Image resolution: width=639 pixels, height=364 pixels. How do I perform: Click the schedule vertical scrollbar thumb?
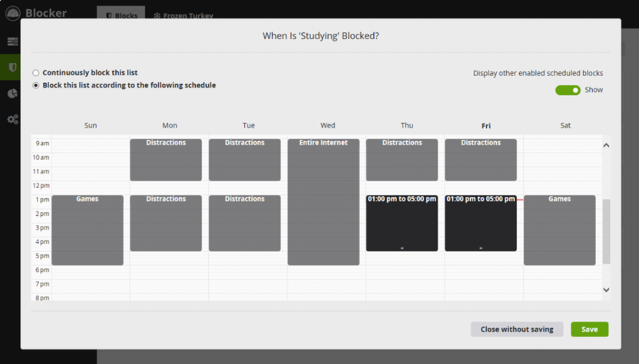click(x=607, y=231)
